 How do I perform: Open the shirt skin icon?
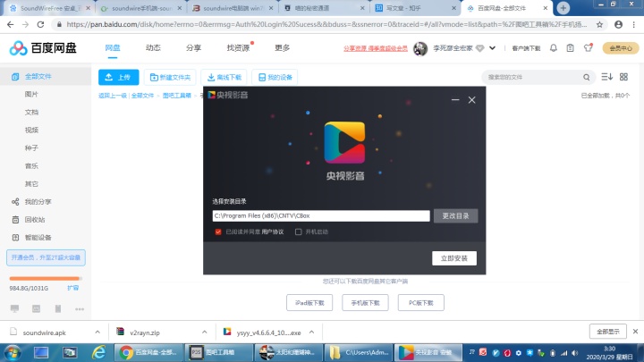click(x=589, y=48)
